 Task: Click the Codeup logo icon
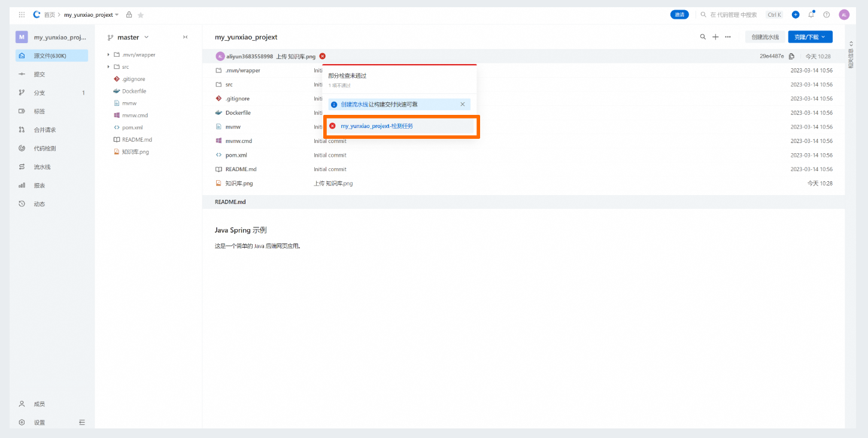[x=37, y=14]
